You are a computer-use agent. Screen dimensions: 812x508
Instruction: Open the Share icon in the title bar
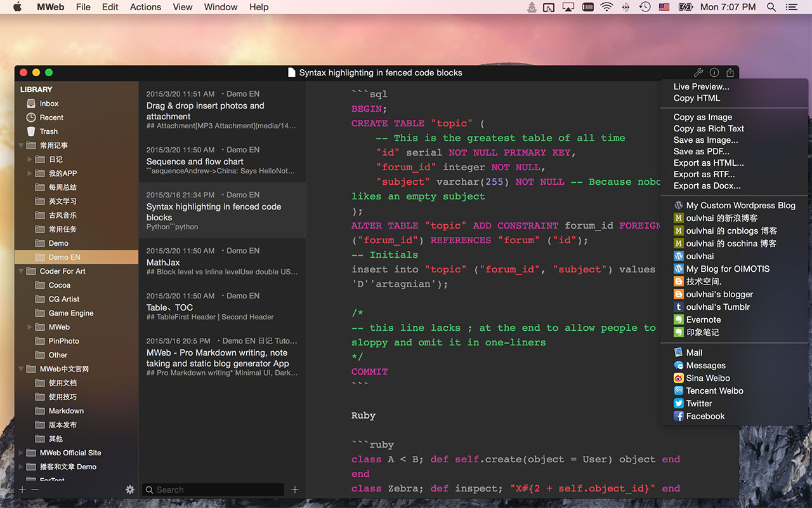tap(730, 72)
